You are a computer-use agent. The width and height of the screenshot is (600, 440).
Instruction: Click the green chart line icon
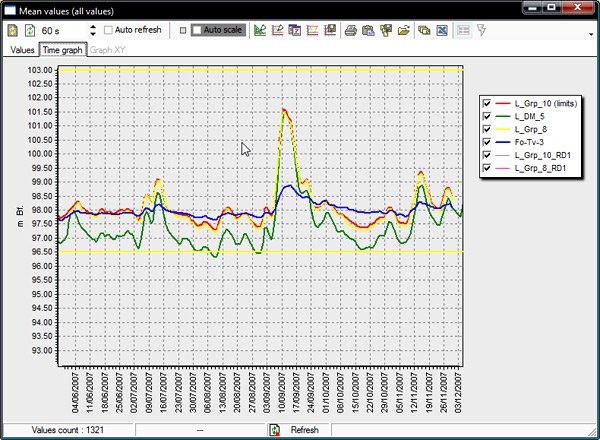pos(260,30)
